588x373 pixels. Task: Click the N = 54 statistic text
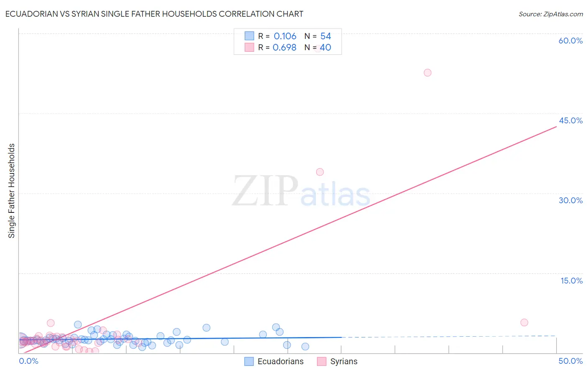click(x=318, y=36)
